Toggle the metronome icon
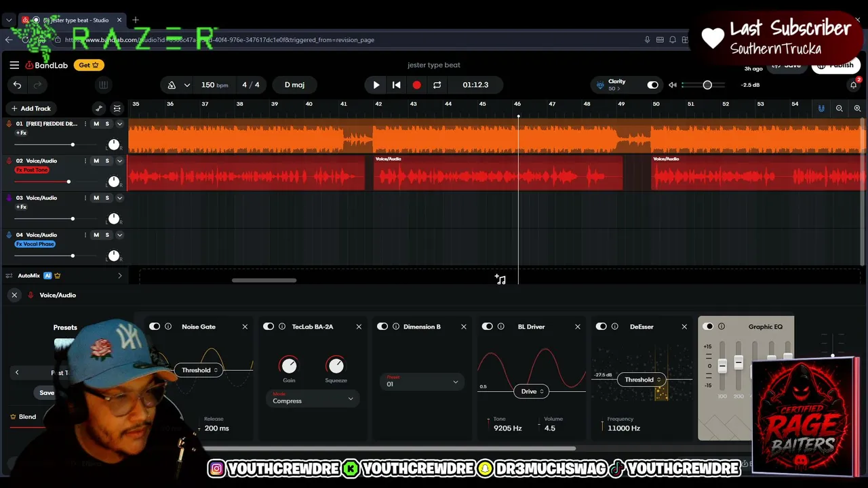The width and height of the screenshot is (868, 488). point(172,85)
